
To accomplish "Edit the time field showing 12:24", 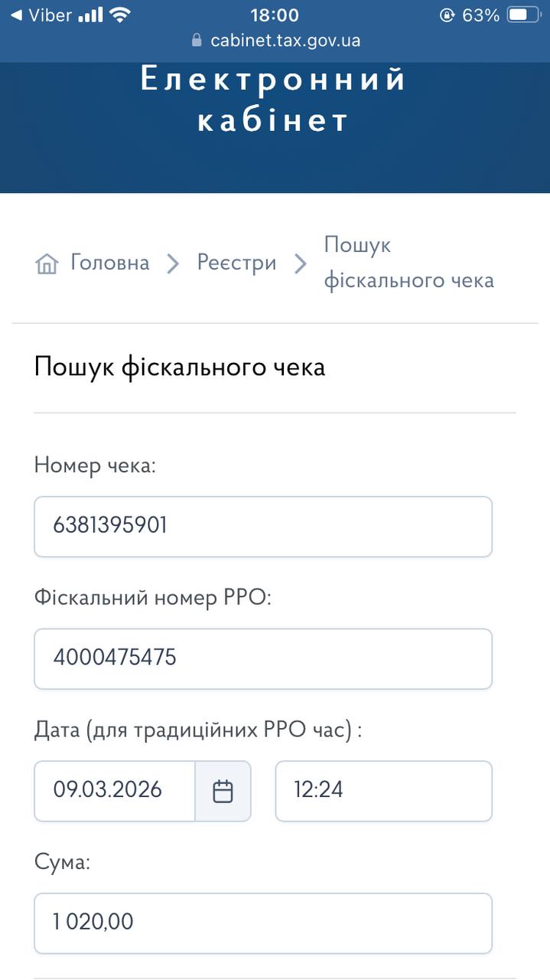I will click(383, 791).
